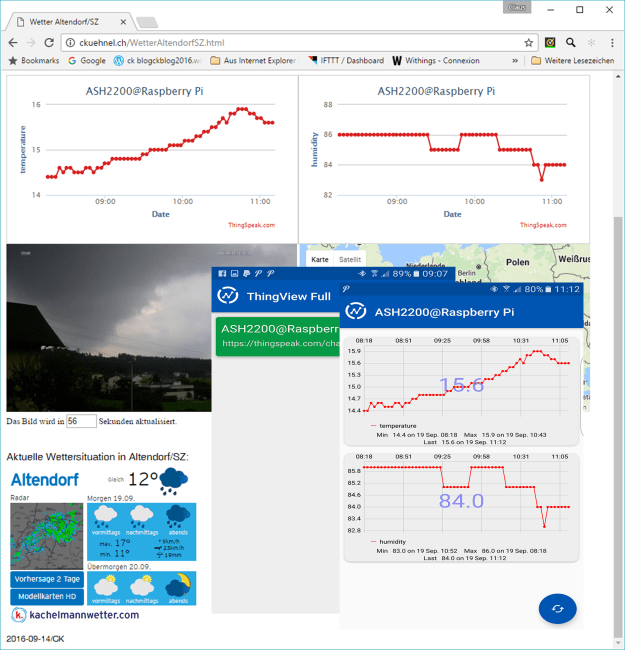The height and width of the screenshot is (650, 625).
Task: Click the rain cloud icon beside 12°
Action: 173,481
